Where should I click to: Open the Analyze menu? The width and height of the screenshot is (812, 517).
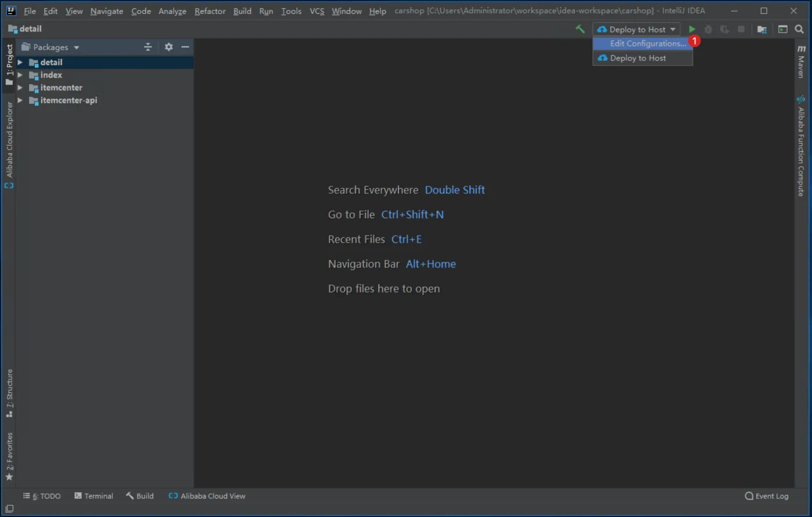pos(173,11)
